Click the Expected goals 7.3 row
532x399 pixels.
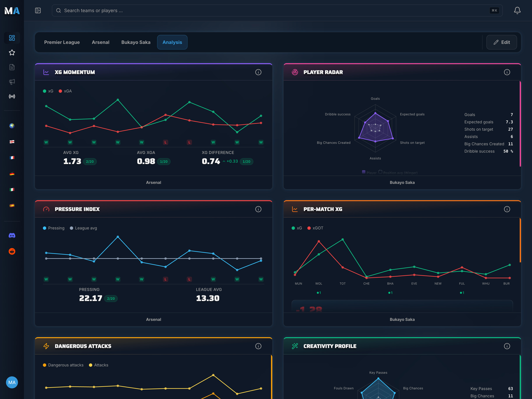(488, 122)
